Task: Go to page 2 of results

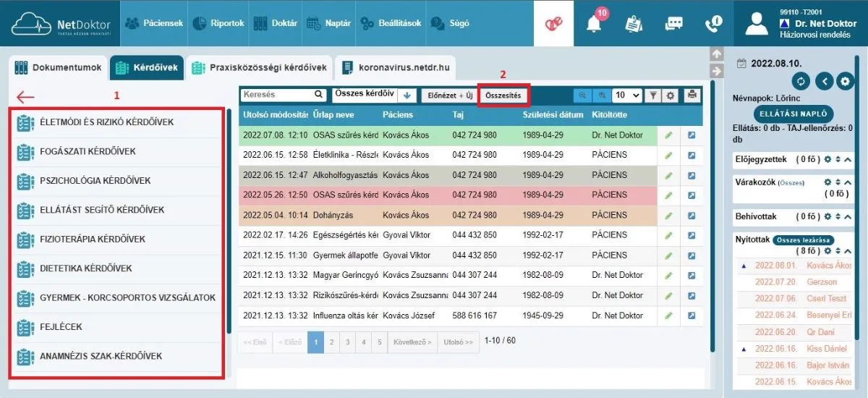Action: click(332, 342)
